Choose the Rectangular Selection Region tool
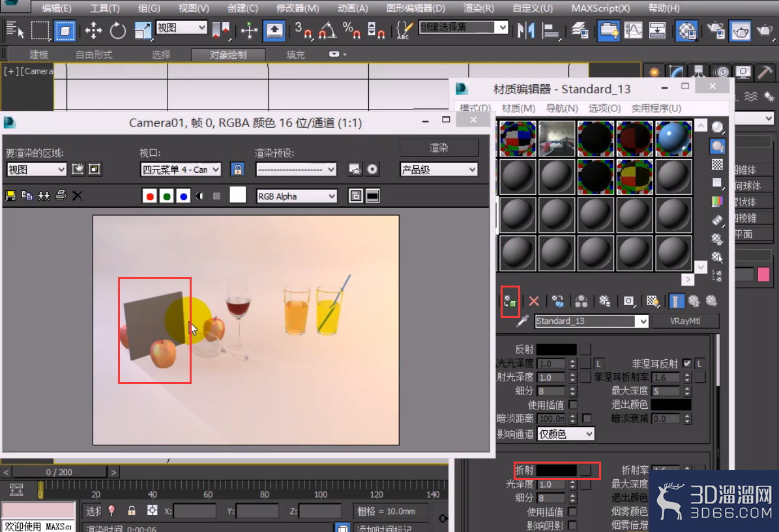Image resolution: width=779 pixels, height=532 pixels. coord(40,31)
